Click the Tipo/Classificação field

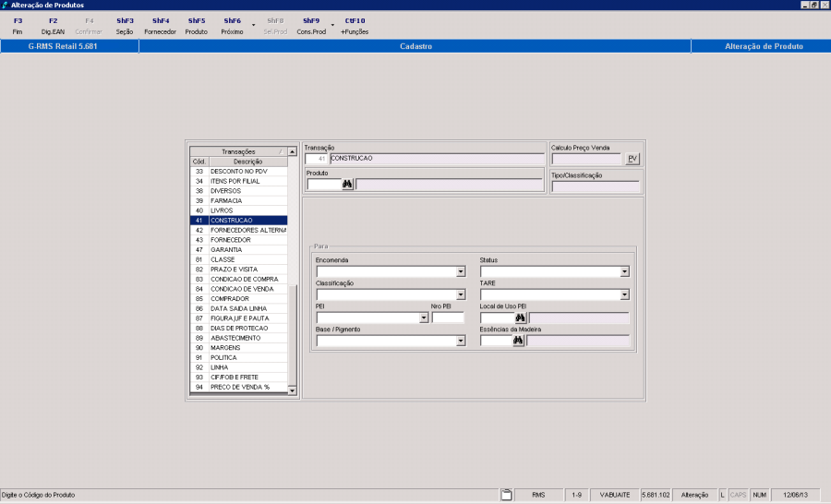click(596, 186)
